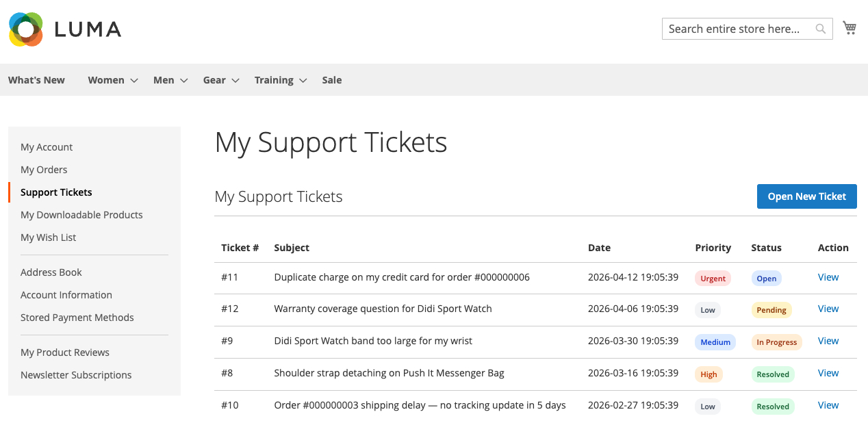Click the search magnifier icon

[x=820, y=29]
